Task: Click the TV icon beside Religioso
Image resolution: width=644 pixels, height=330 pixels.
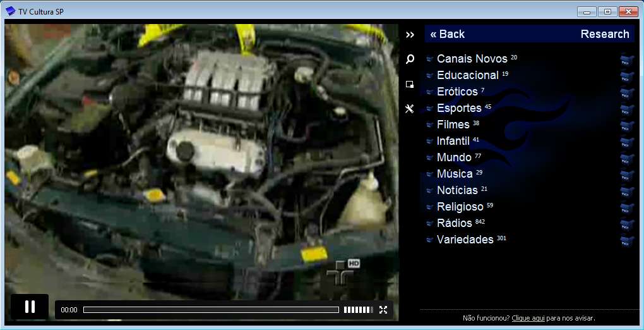Action: 627,208
